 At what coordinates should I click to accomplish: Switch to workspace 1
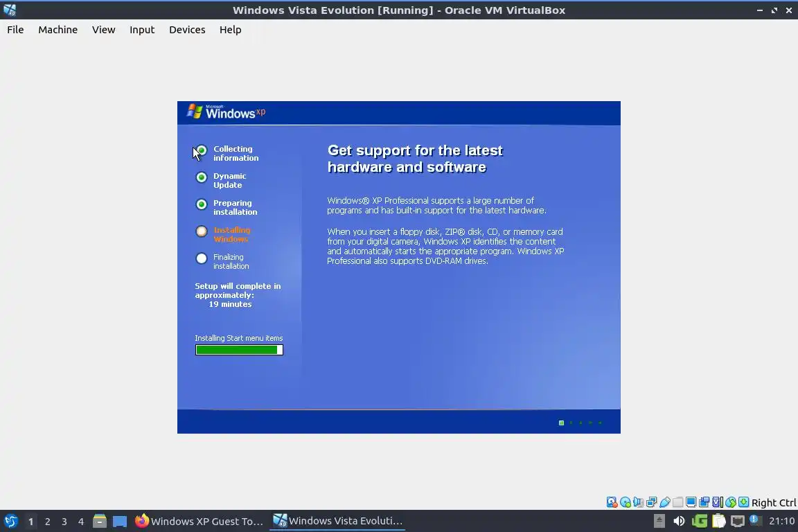[x=30, y=522]
